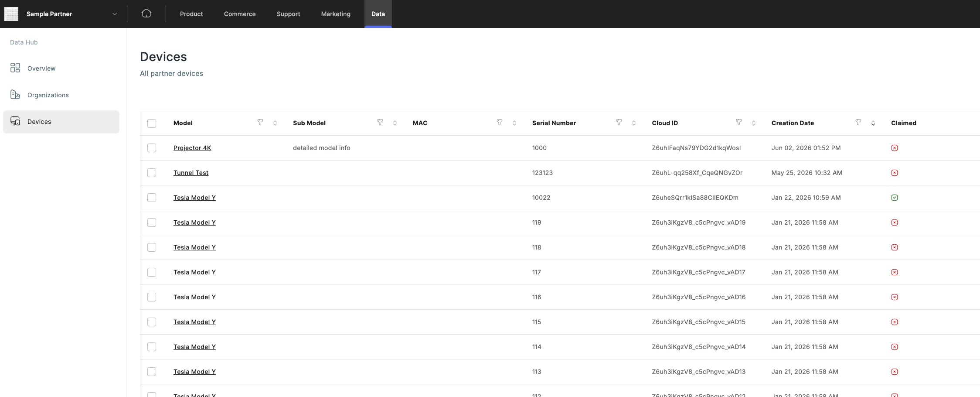Sort by the Cloud ID column
The image size is (980, 397).
tap(754, 123)
